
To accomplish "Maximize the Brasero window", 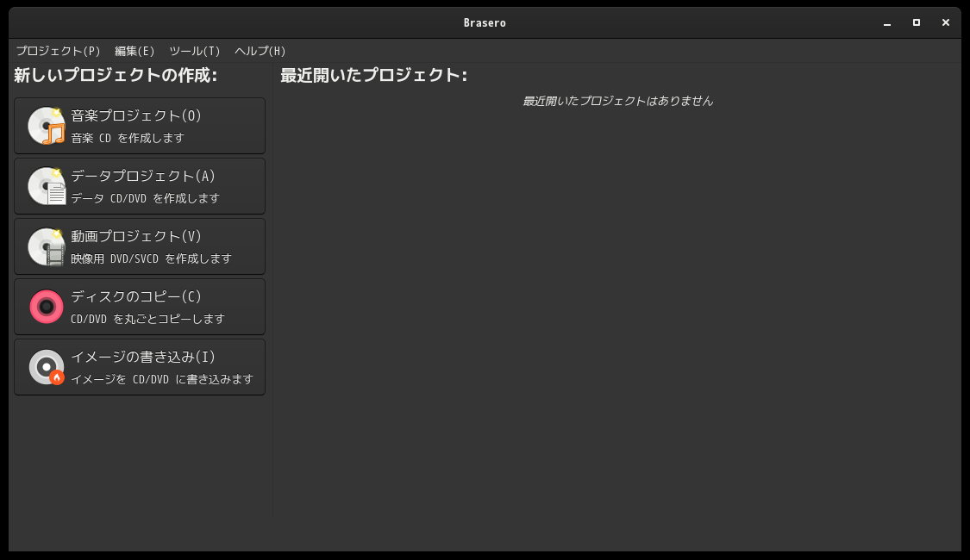I will point(917,23).
